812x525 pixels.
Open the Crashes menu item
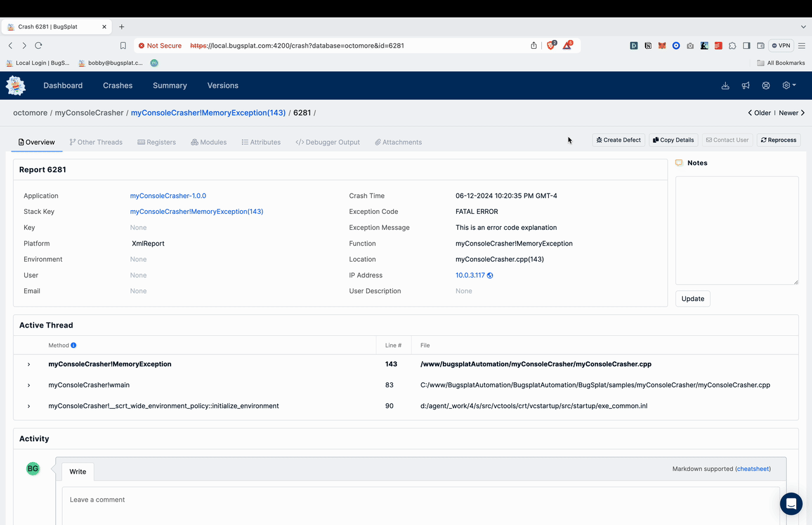(x=117, y=86)
